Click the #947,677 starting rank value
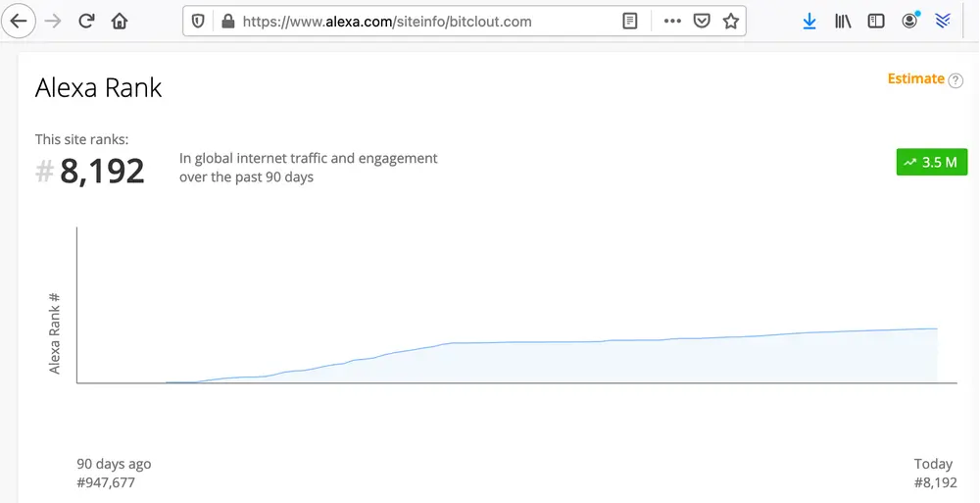980x503 pixels. (106, 483)
